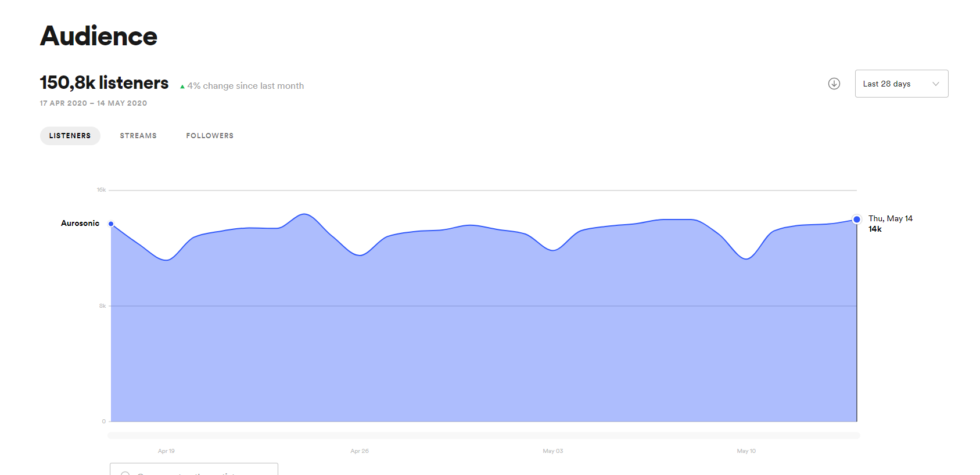Click the Aurosonic series label
Viewport: 980px width, 475px height.
pyautogui.click(x=80, y=223)
